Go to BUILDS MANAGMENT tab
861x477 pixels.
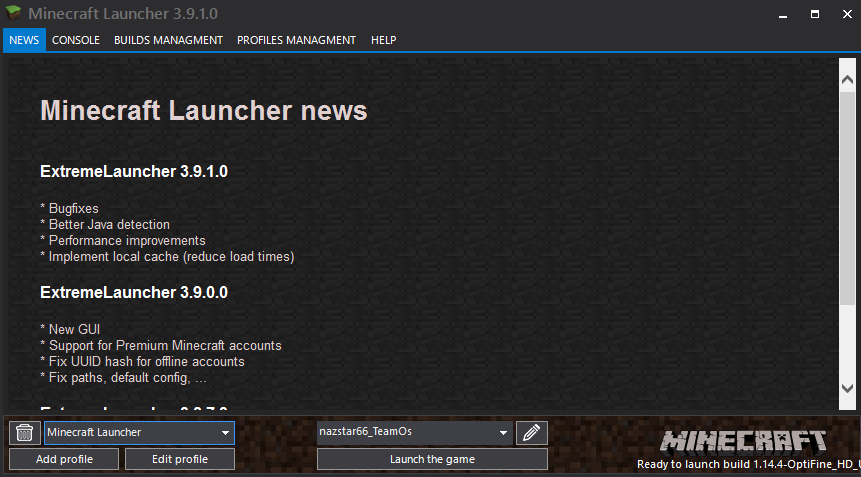[169, 40]
